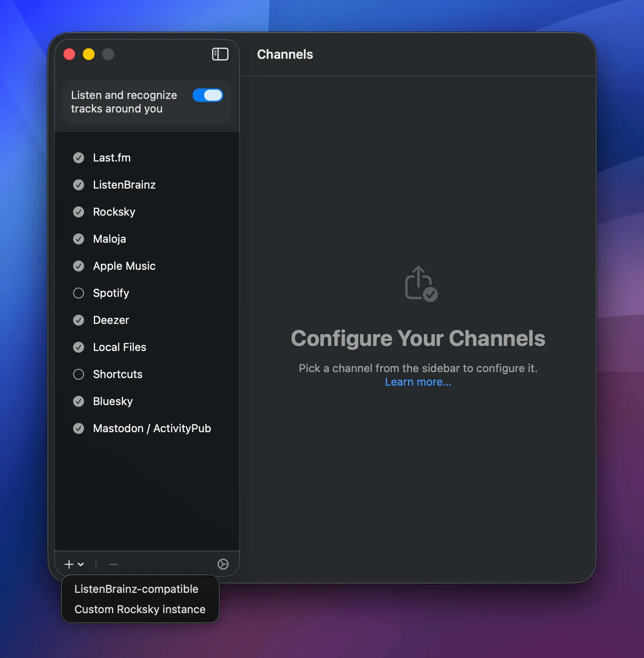Select the ListenBrainz channel row
Screen dimensions: 644x658
(x=147, y=185)
